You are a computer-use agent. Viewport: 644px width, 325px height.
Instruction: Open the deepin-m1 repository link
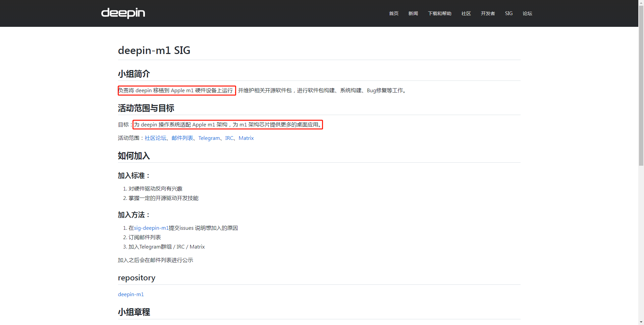click(131, 294)
